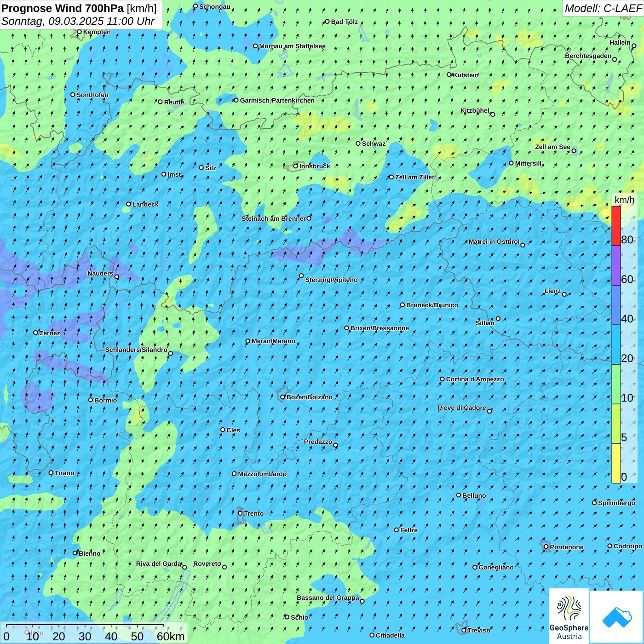Click the Kufstein city label
Image resolution: width=644 pixels, height=644 pixels.
pyautogui.click(x=466, y=75)
